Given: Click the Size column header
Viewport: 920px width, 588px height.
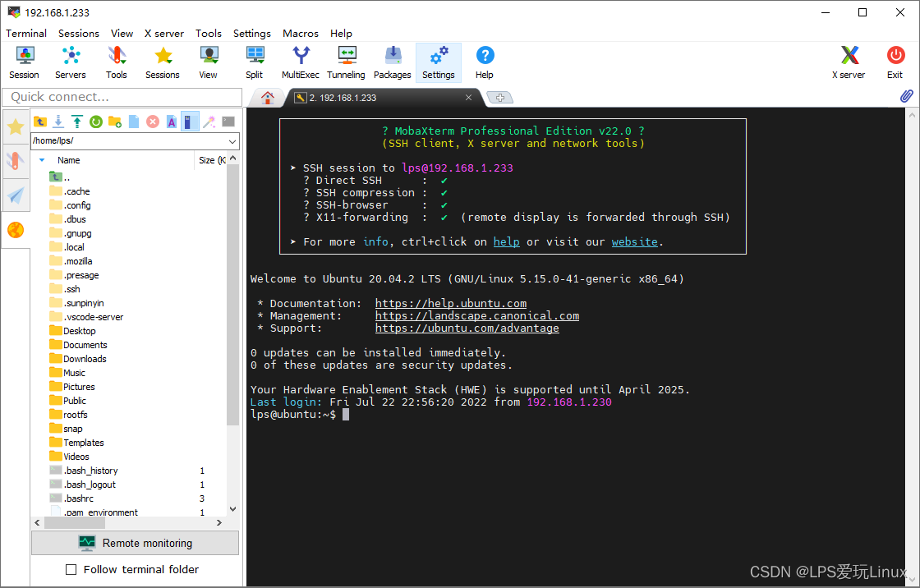Looking at the screenshot, I should [211, 160].
